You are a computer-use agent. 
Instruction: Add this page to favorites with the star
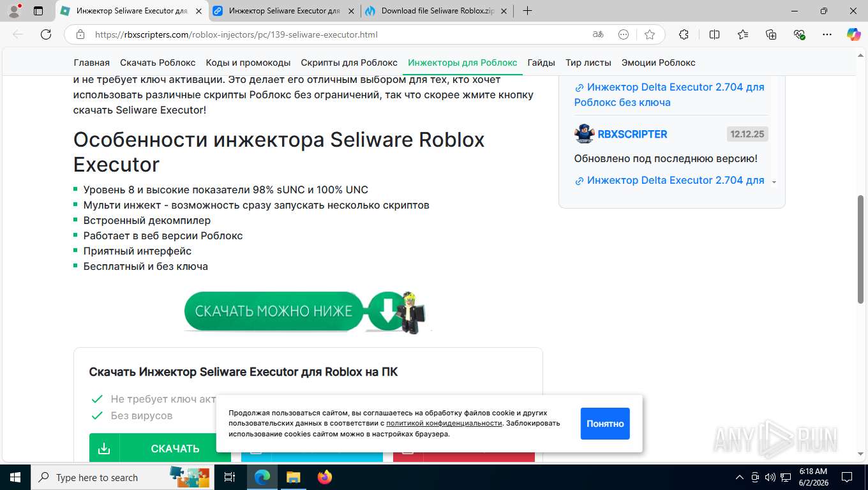pyautogui.click(x=650, y=34)
